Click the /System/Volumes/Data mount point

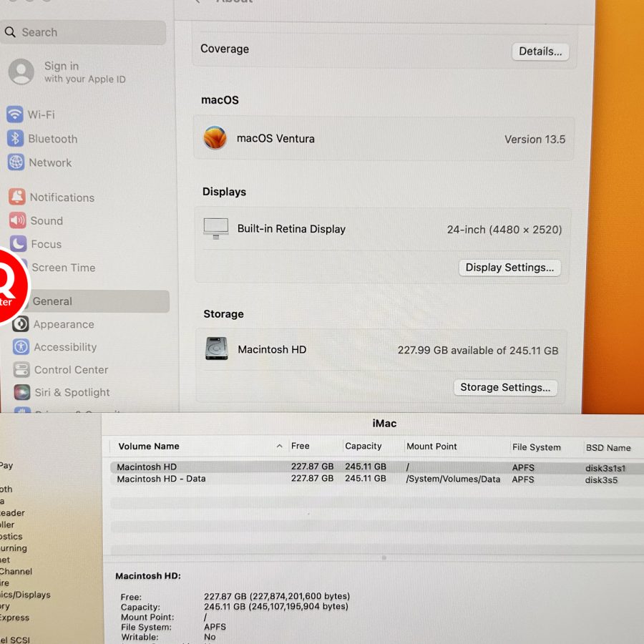(453, 479)
